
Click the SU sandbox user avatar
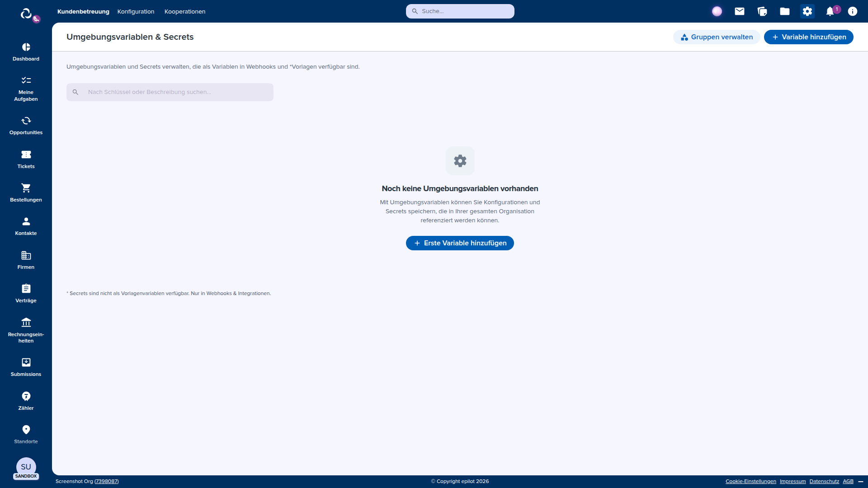(26, 468)
